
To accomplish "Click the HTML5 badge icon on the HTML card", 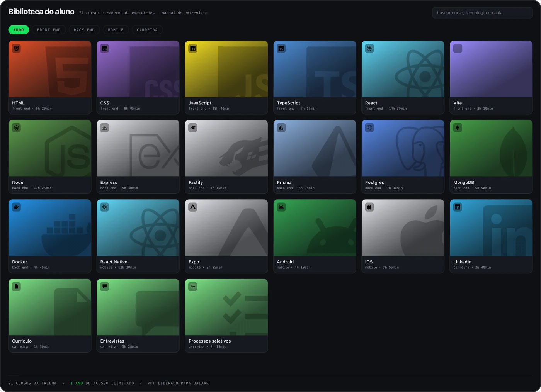I will (16, 48).
